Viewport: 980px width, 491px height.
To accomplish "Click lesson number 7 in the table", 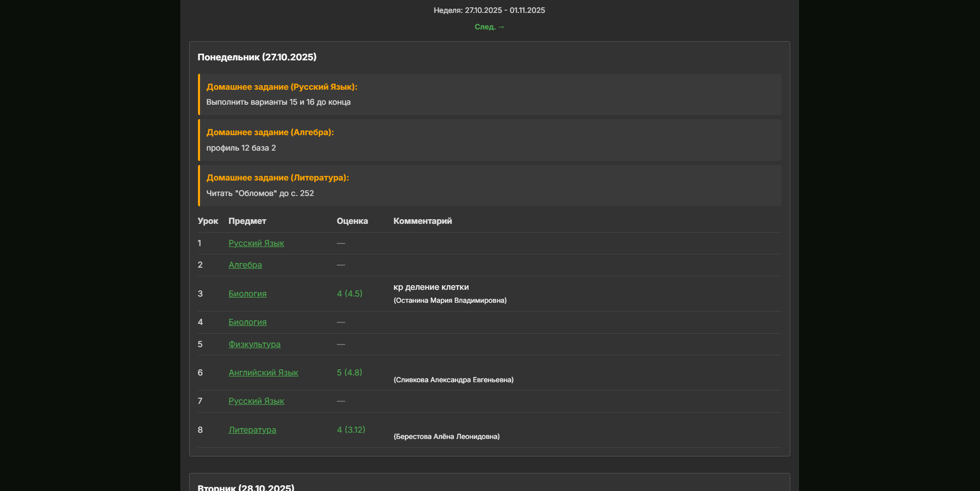I will pyautogui.click(x=200, y=401).
